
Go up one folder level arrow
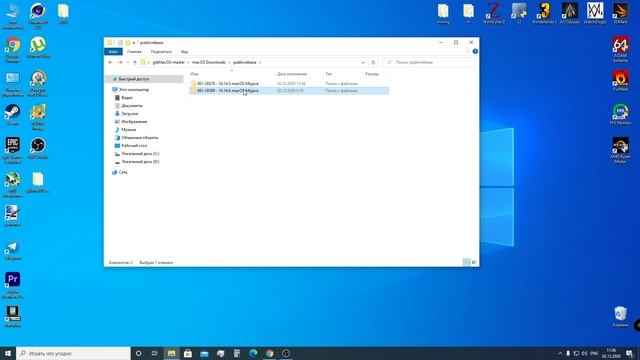[x=135, y=62]
